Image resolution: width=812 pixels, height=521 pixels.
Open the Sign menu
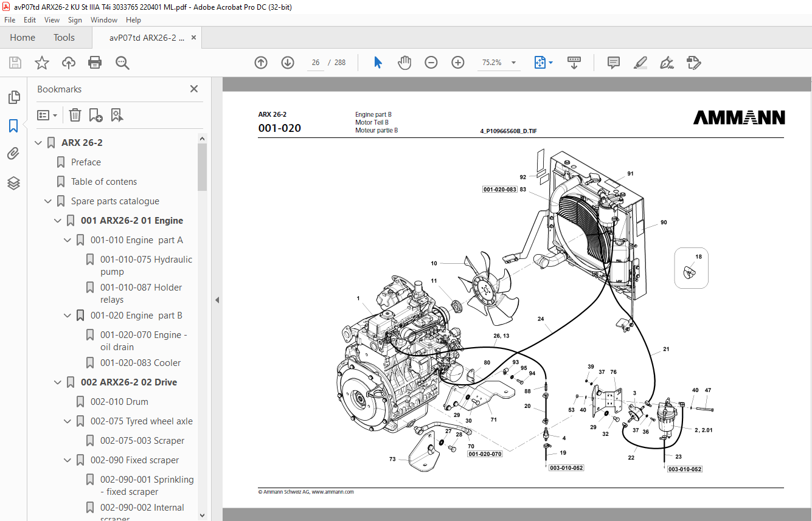[75, 20]
